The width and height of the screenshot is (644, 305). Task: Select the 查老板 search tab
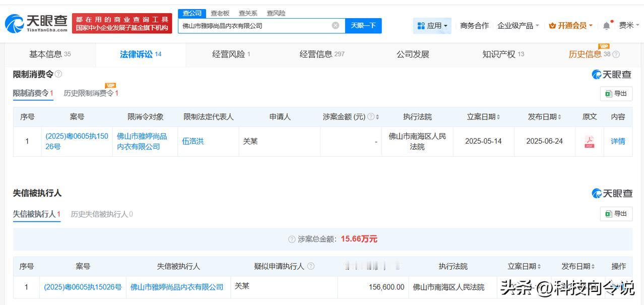220,13
